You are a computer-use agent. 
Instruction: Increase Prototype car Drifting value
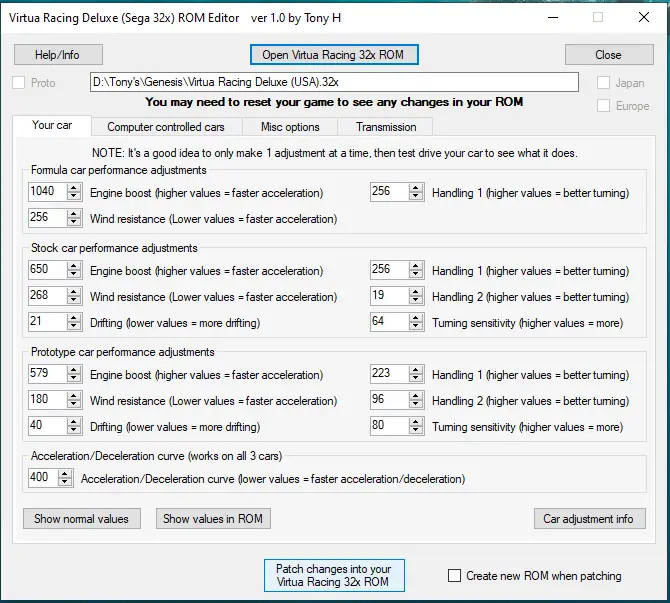[x=74, y=423]
